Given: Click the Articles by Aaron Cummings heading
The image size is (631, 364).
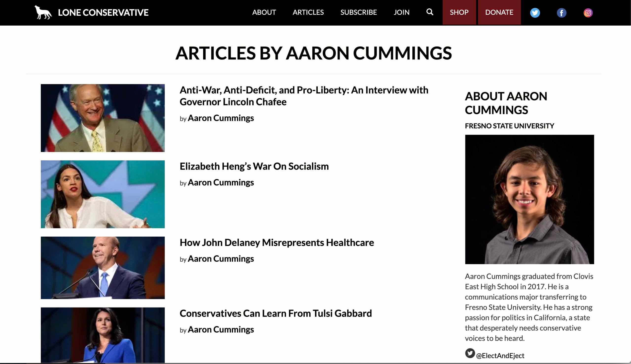Looking at the screenshot, I should point(314,53).
